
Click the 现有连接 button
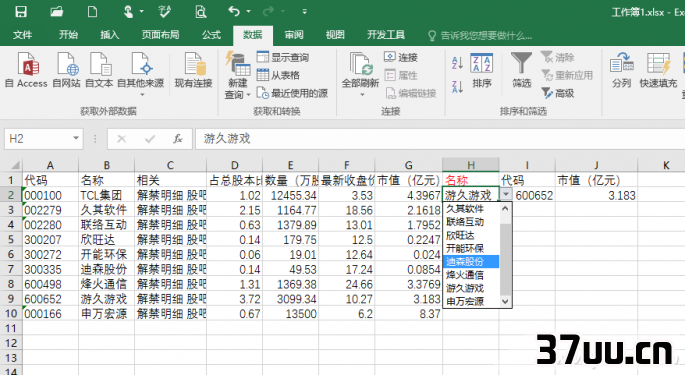coord(194,70)
